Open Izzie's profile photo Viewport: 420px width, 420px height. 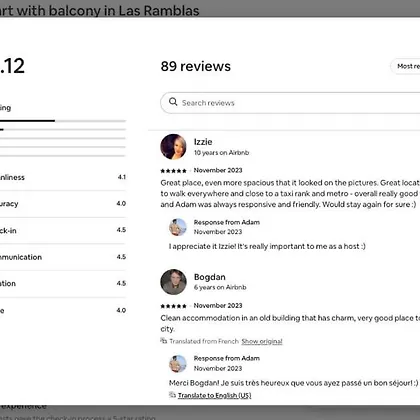[x=173, y=147]
